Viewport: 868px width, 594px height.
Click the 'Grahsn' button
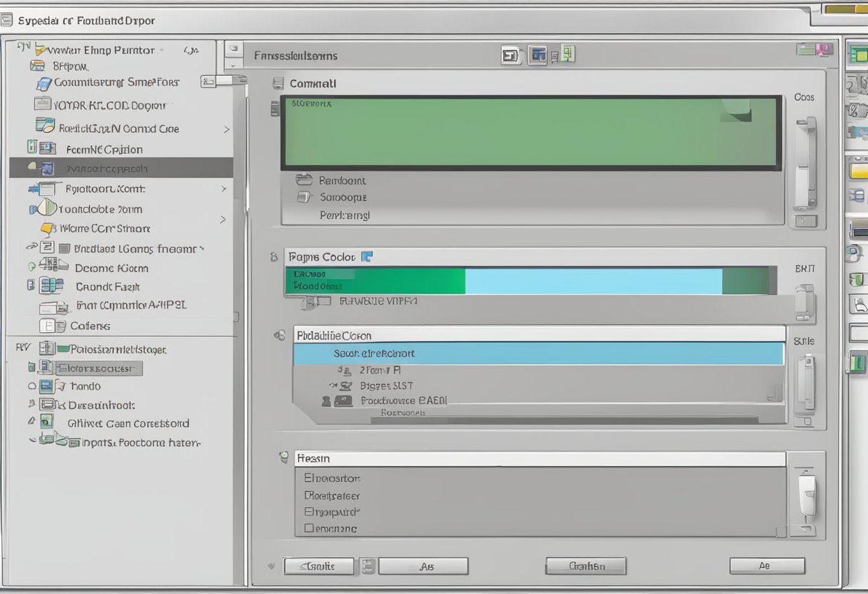pyautogui.click(x=586, y=566)
